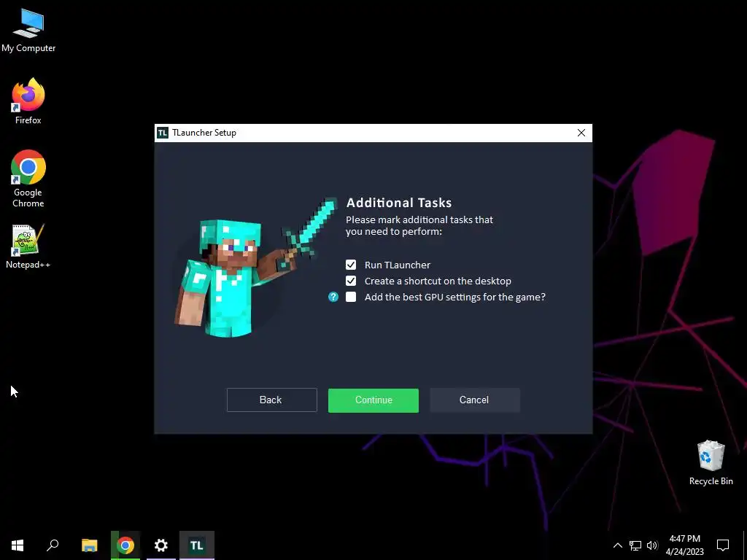The image size is (747, 560).
Task: Select the Google Chrome desktop shortcut
Action: point(28,179)
